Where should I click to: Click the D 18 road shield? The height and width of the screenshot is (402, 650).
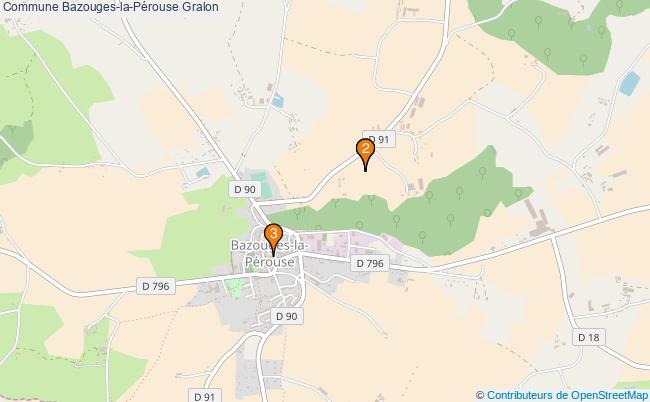tap(589, 337)
